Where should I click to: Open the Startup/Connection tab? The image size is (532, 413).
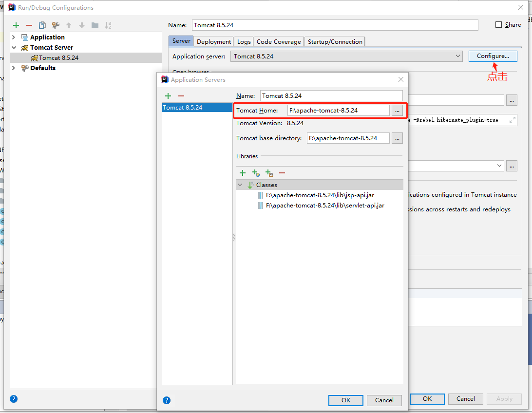(335, 42)
